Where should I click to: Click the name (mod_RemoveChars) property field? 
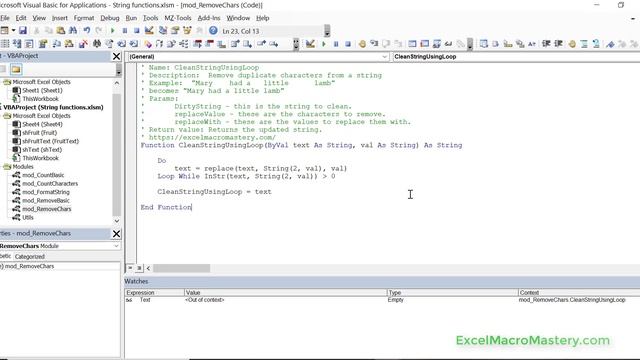(x=60, y=266)
